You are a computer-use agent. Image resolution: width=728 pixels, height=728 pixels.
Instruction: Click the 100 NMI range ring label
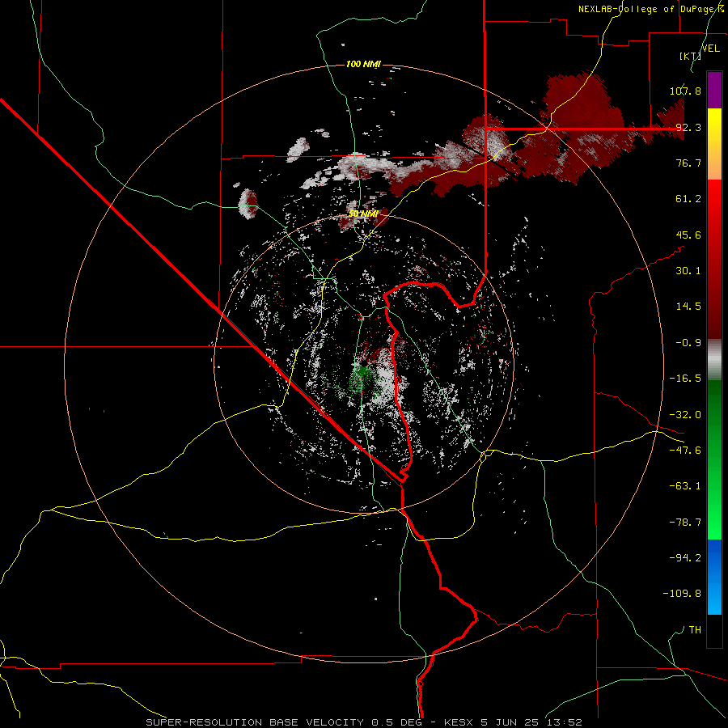(363, 64)
